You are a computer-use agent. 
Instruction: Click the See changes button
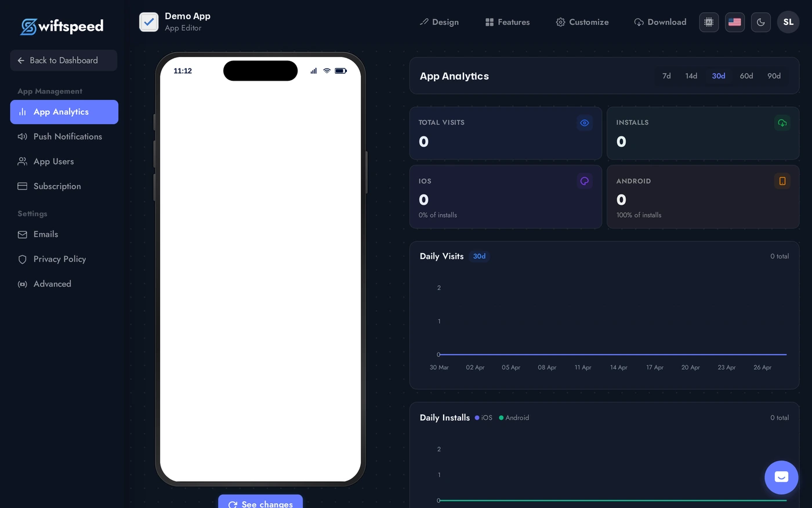click(x=260, y=503)
